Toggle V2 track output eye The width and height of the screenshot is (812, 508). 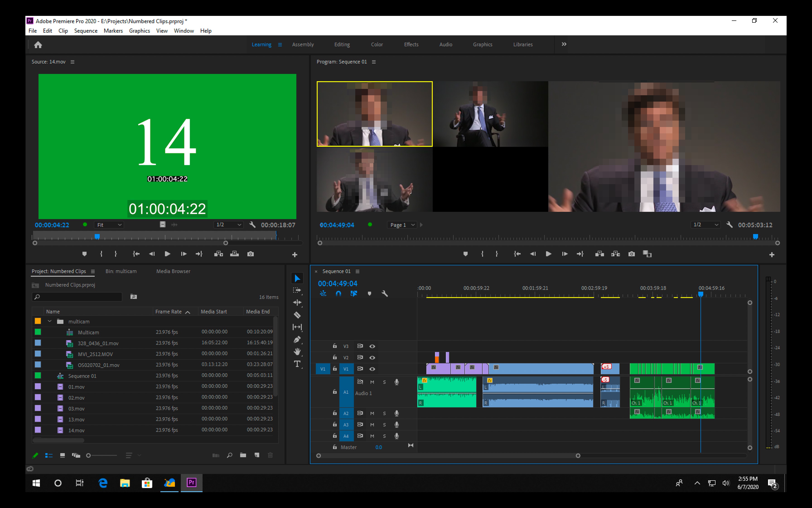pyautogui.click(x=372, y=357)
